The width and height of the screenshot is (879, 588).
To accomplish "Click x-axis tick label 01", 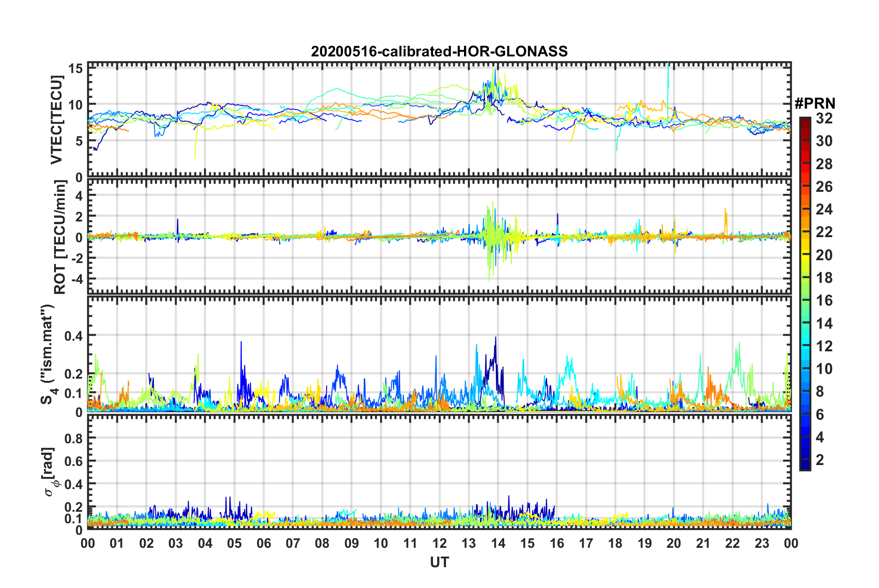I will (117, 544).
